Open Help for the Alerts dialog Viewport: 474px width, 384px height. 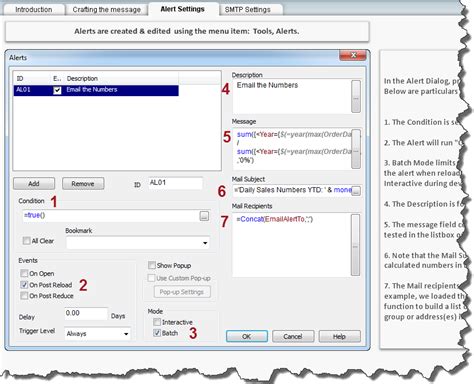(x=339, y=336)
